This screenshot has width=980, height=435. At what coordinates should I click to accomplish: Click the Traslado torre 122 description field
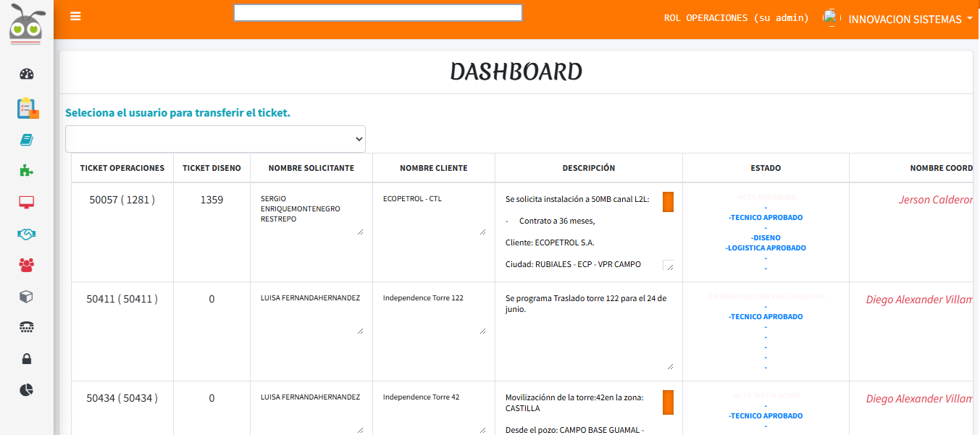[589, 331]
